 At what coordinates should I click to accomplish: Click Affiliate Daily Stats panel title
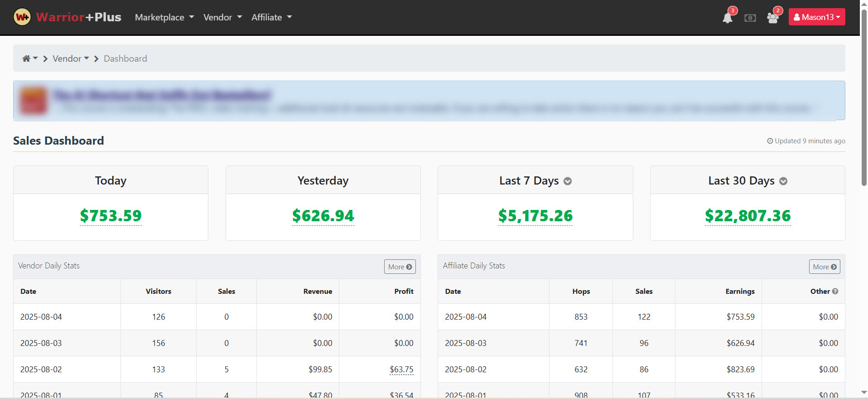474,266
